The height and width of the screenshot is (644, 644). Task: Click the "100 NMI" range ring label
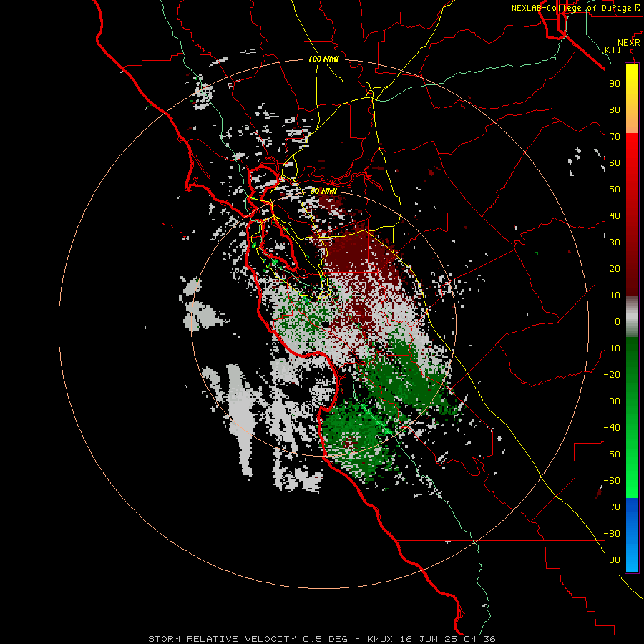323,59
